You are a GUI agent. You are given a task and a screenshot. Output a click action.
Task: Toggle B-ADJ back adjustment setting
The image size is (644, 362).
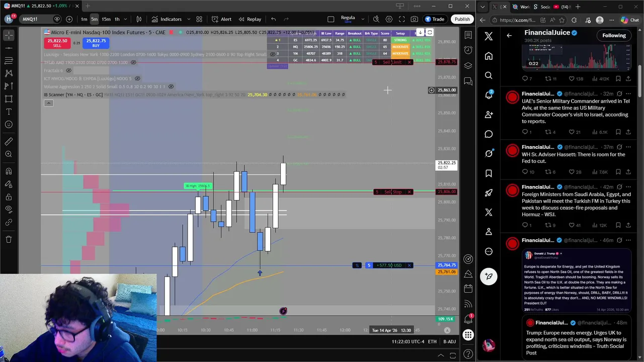pyautogui.click(x=449, y=342)
